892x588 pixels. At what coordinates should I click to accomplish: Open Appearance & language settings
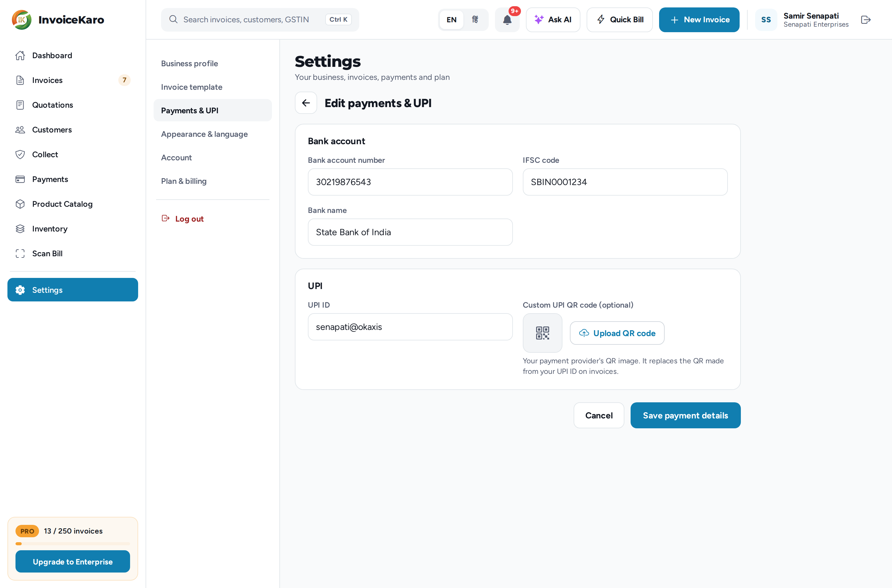pos(212,134)
